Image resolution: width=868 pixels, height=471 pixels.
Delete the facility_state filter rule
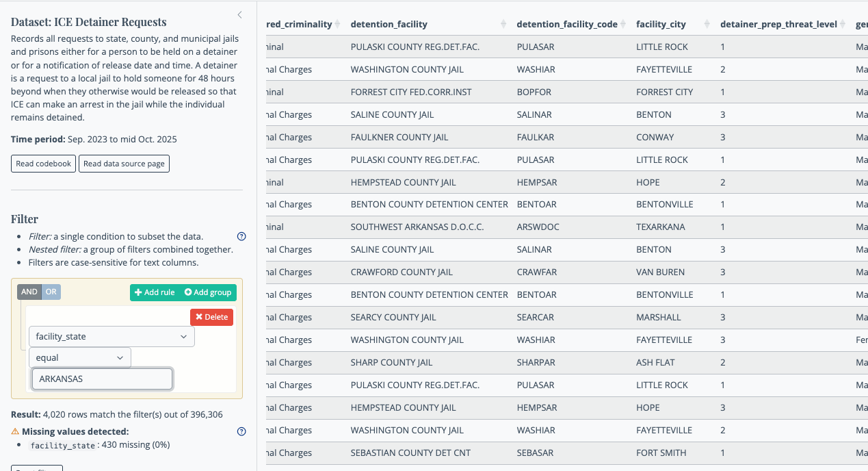tap(211, 317)
